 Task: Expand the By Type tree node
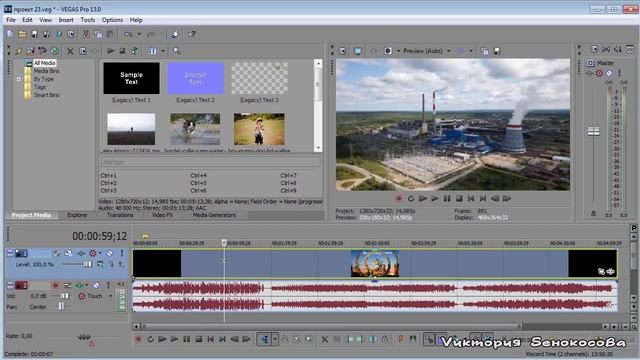coord(19,79)
